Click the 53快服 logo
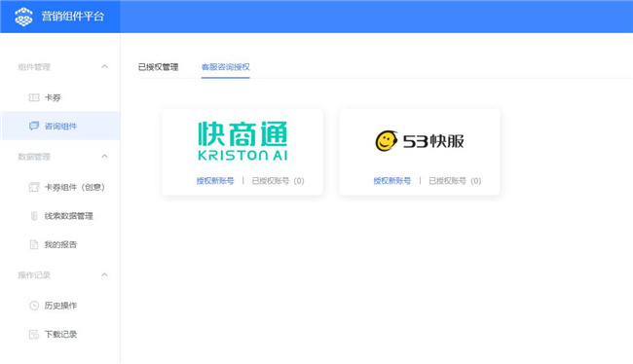Image resolution: width=633 pixels, height=364 pixels. point(420,141)
